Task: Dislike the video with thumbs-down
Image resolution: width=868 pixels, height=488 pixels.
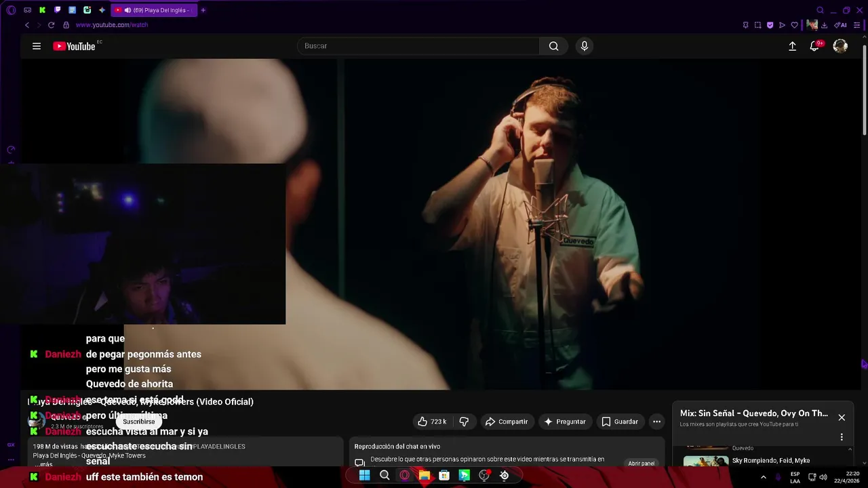Action: [x=464, y=422]
